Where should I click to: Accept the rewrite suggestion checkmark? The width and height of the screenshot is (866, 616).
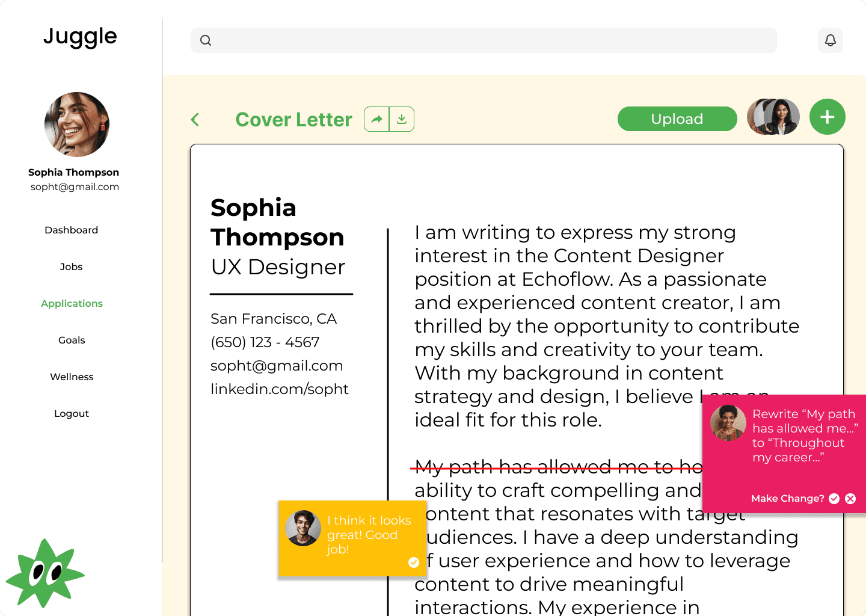click(x=834, y=498)
